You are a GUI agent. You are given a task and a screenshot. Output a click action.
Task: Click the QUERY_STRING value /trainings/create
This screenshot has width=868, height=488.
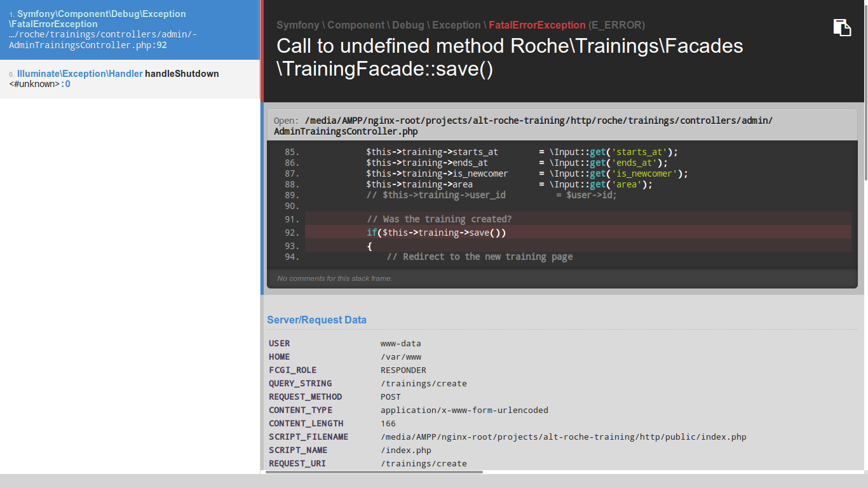click(x=423, y=383)
